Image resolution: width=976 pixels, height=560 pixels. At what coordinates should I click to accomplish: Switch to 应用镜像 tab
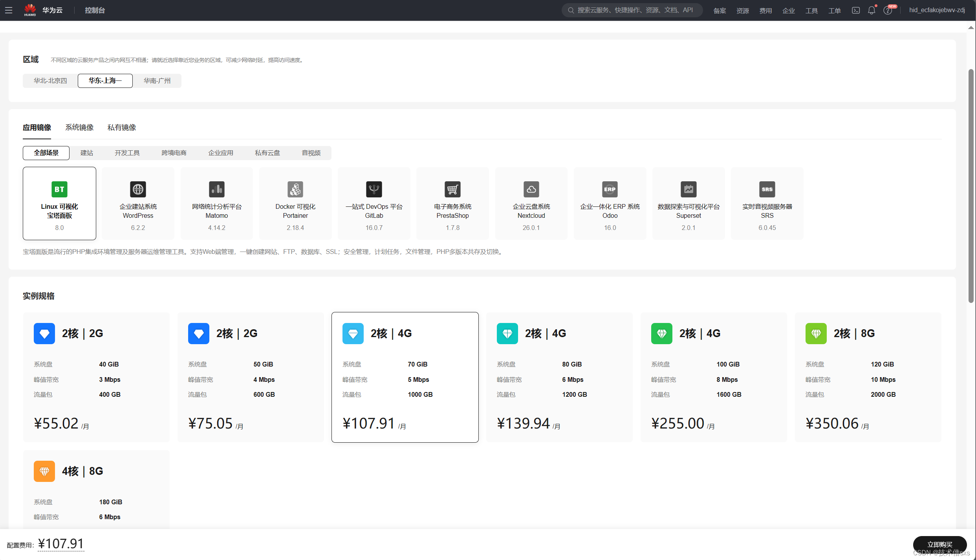pos(37,128)
